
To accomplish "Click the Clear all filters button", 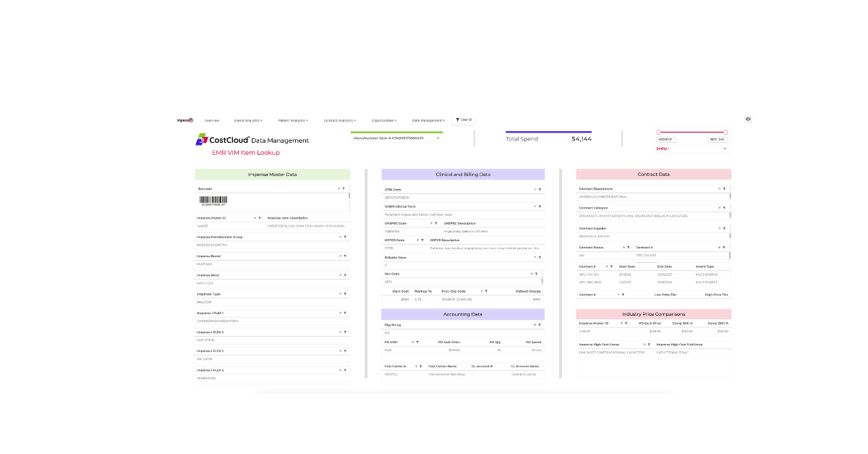I will click(x=463, y=119).
